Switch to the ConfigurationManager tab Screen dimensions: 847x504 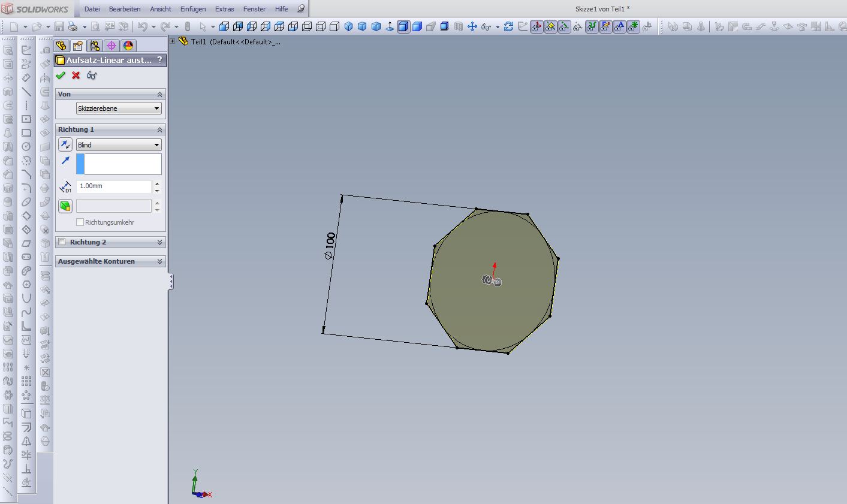[95, 46]
